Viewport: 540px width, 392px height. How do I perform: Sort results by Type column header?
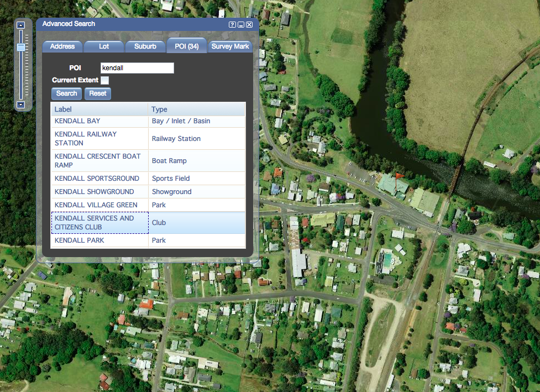click(x=197, y=109)
